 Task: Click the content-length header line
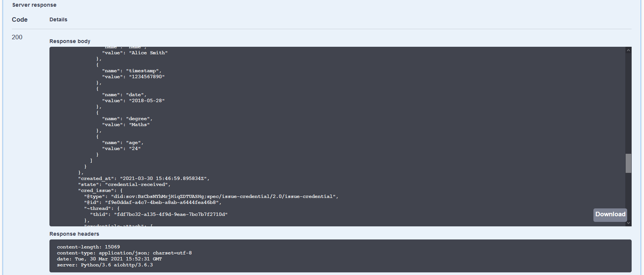88,247
